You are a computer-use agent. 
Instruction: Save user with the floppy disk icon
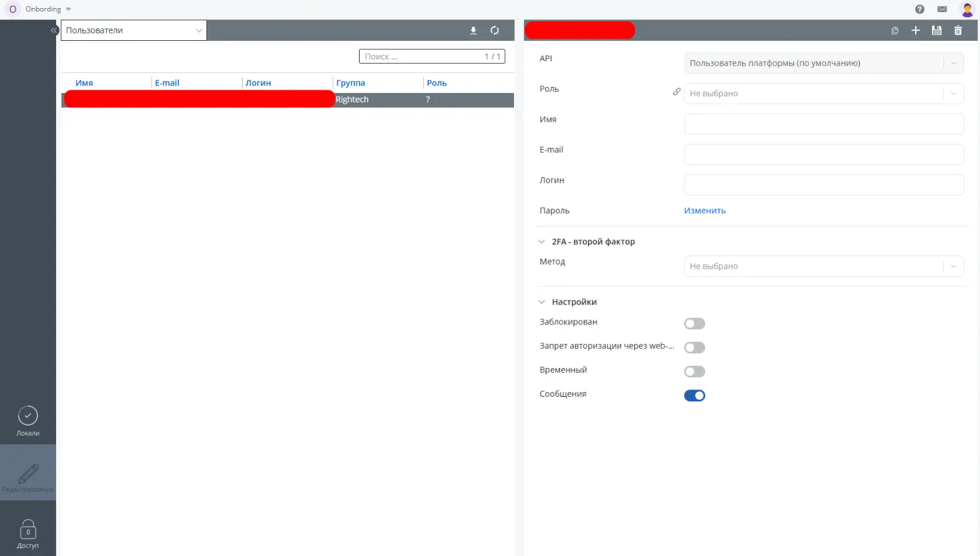pyautogui.click(x=937, y=31)
